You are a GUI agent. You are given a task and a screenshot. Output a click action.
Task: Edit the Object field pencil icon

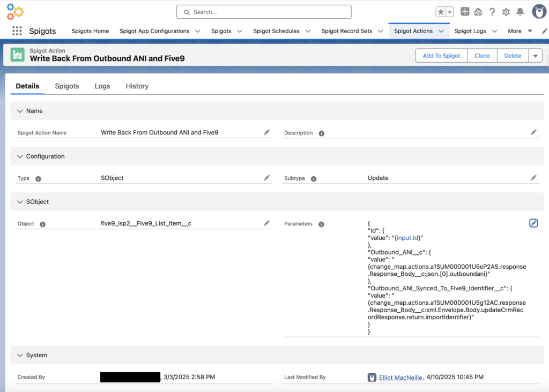click(x=267, y=223)
